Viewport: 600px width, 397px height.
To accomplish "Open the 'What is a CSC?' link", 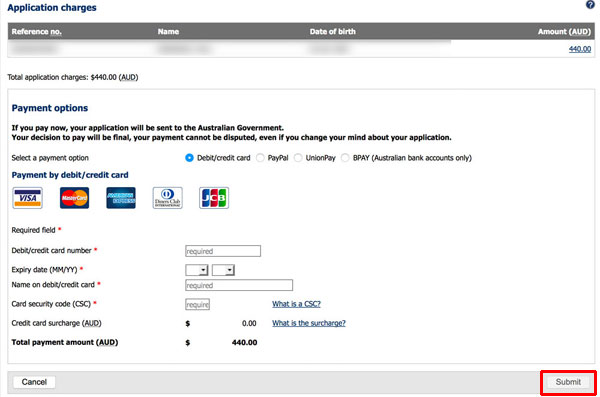I will click(x=297, y=304).
